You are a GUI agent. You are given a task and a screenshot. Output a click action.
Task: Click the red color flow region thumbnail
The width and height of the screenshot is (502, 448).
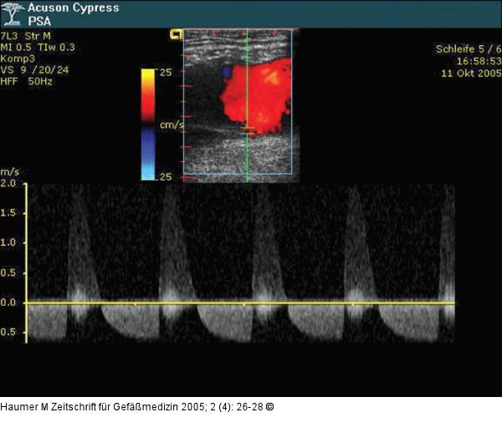click(257, 96)
